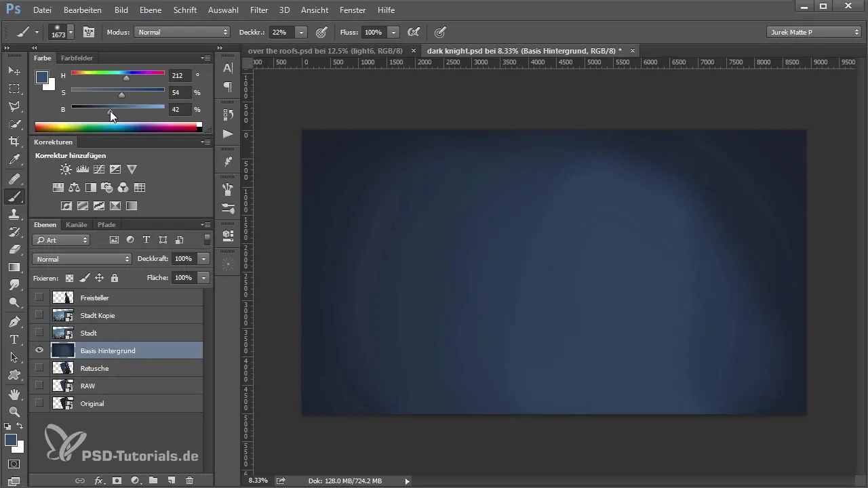
Task: Select the Move tool
Action: tap(14, 70)
